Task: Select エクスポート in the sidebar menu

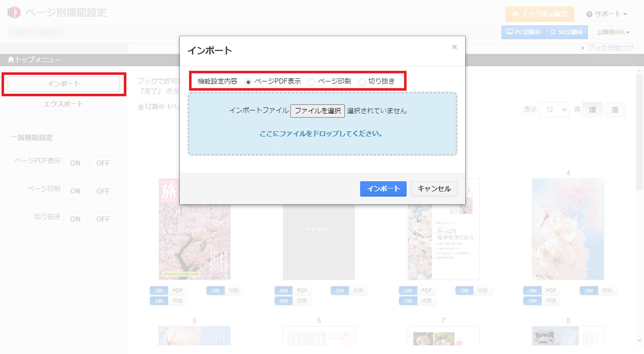Action: click(x=63, y=104)
